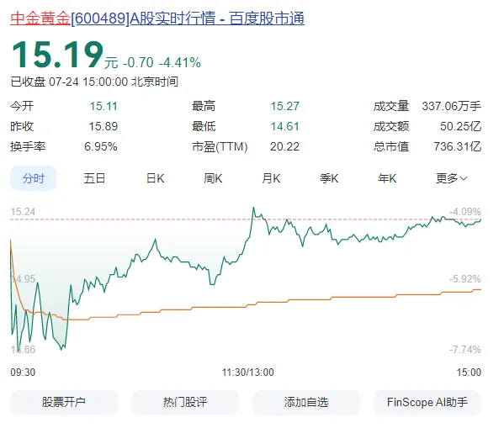The height and width of the screenshot is (428, 504).
Task: Click the current price 15.19
Action: [57, 55]
